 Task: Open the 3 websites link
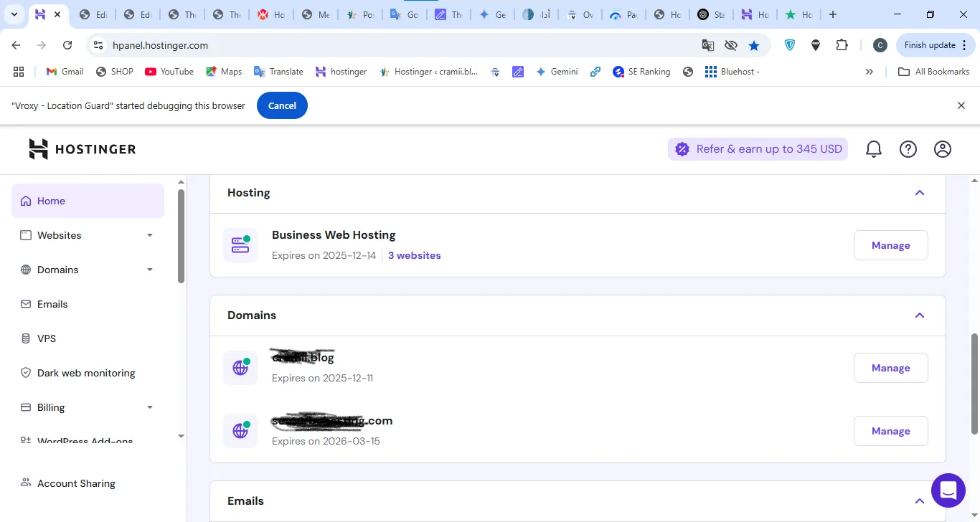point(414,255)
